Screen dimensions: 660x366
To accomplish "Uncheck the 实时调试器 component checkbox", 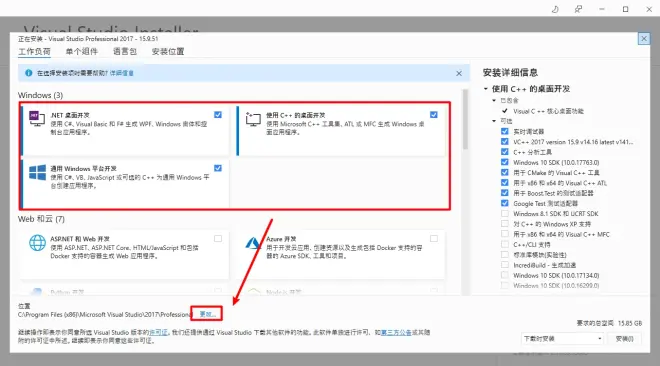I will pos(505,131).
